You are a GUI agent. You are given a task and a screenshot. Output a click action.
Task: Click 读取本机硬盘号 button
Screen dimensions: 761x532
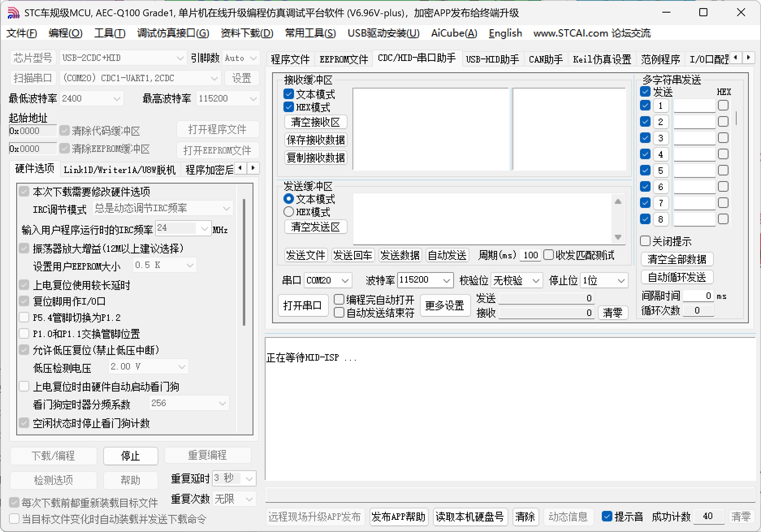(469, 517)
